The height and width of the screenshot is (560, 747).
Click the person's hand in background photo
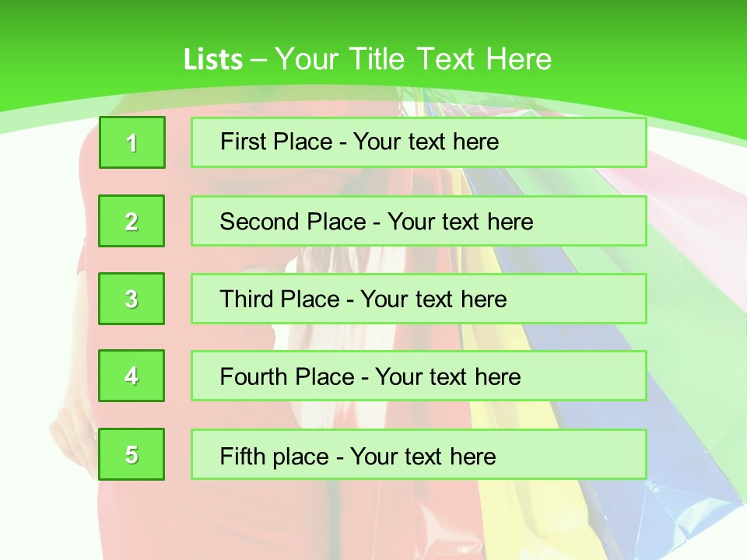pos(70,424)
